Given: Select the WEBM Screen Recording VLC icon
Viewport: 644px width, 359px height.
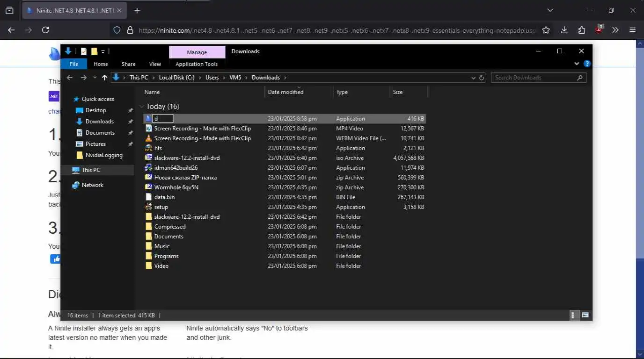Looking at the screenshot, I should (148, 138).
